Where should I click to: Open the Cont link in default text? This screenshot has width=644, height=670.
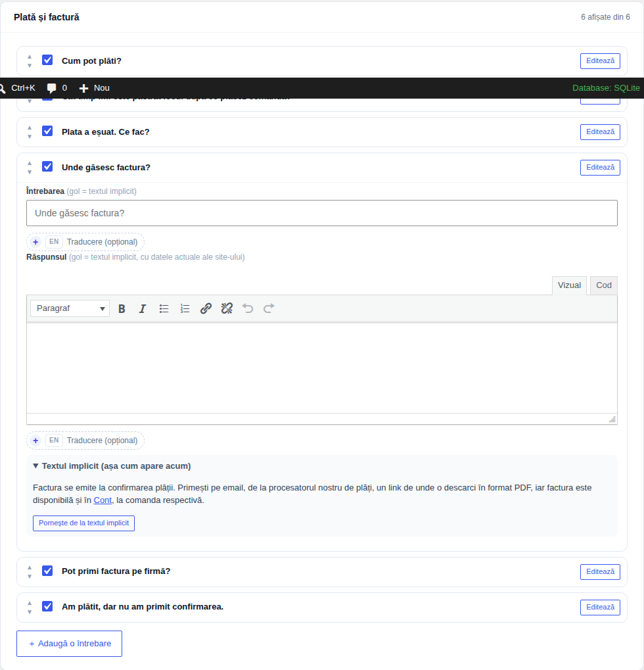coord(103,500)
